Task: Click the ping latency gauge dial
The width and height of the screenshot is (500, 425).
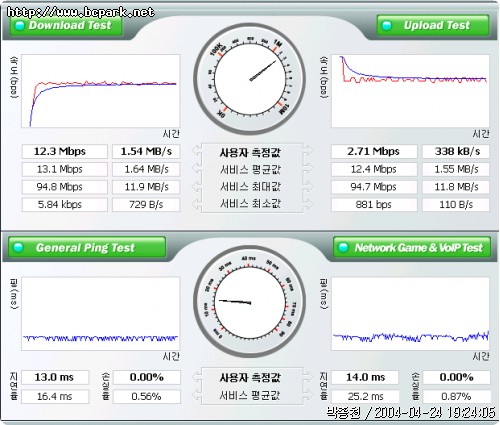Action: (250, 302)
